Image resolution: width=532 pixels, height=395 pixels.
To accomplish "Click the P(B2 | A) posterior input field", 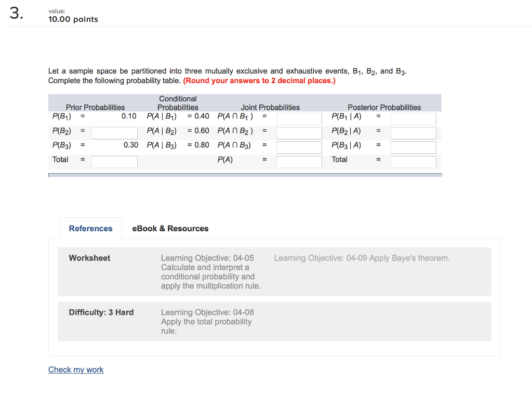I will click(413, 133).
